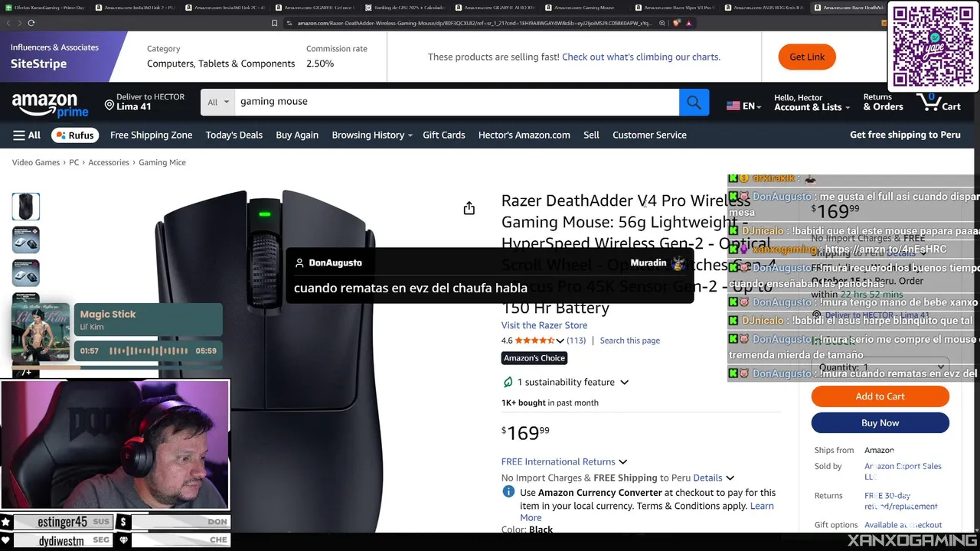Image resolution: width=980 pixels, height=551 pixels.
Task: Select first product thumbnail, front view
Action: [26, 207]
